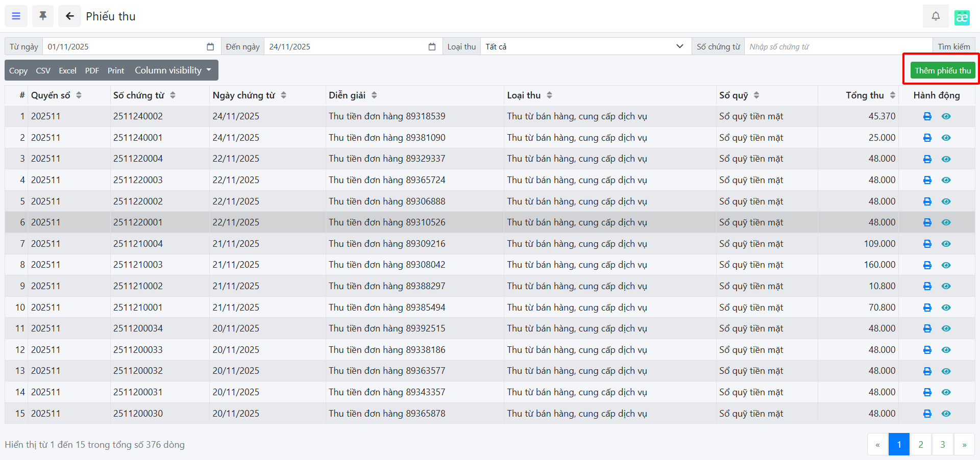
Task: Print receipt 2511240002 using printer icon
Action: 927,116
